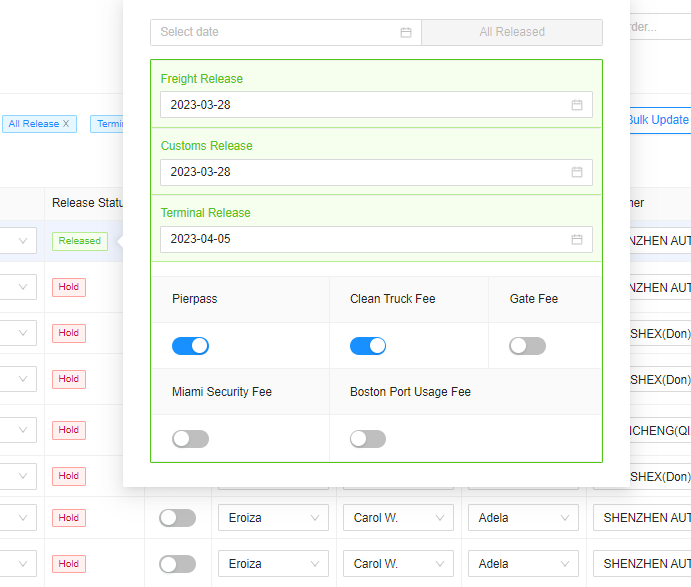This screenshot has width=691, height=587.
Task: Enable the Gate Fee toggle
Action: click(527, 346)
